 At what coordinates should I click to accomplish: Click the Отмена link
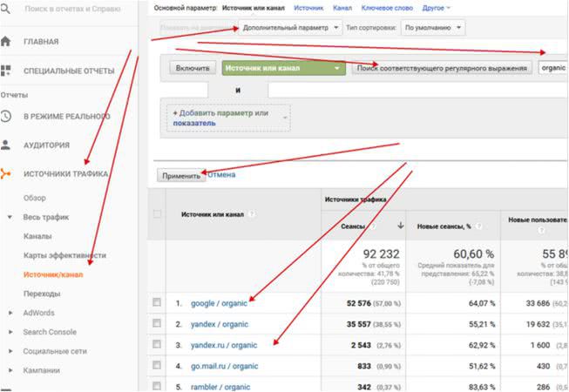click(221, 175)
